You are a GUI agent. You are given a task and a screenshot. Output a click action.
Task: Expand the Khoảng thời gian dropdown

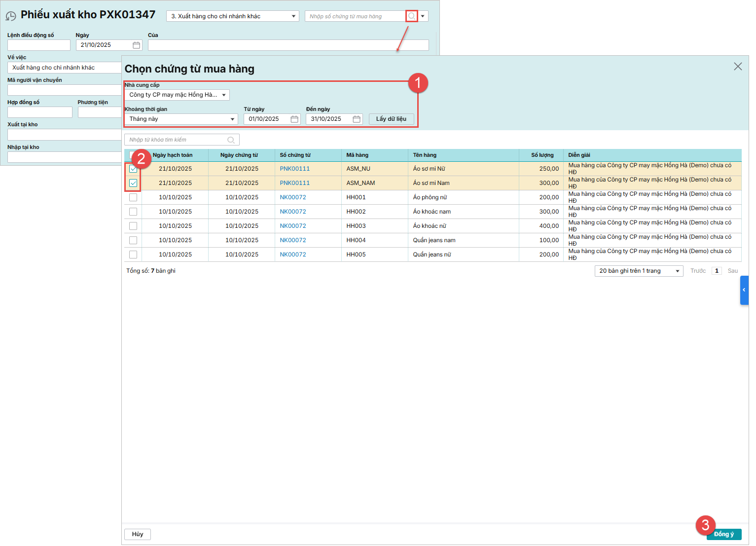pos(181,119)
